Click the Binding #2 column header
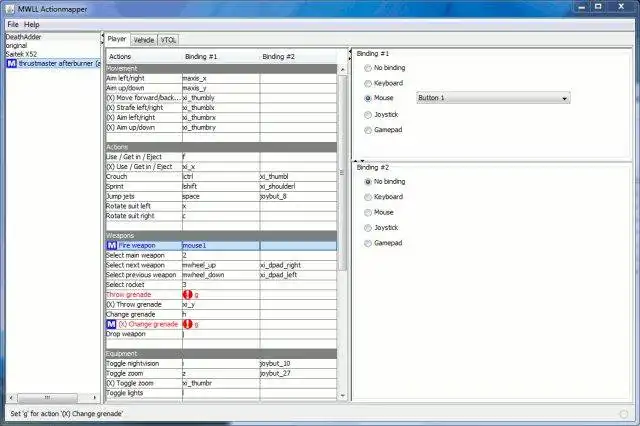This screenshot has width=640, height=426. [298, 57]
